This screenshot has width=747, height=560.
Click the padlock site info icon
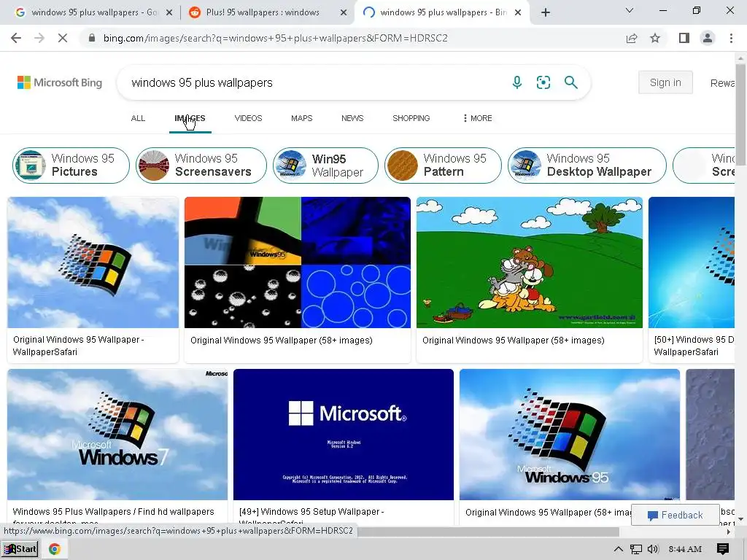92,38
